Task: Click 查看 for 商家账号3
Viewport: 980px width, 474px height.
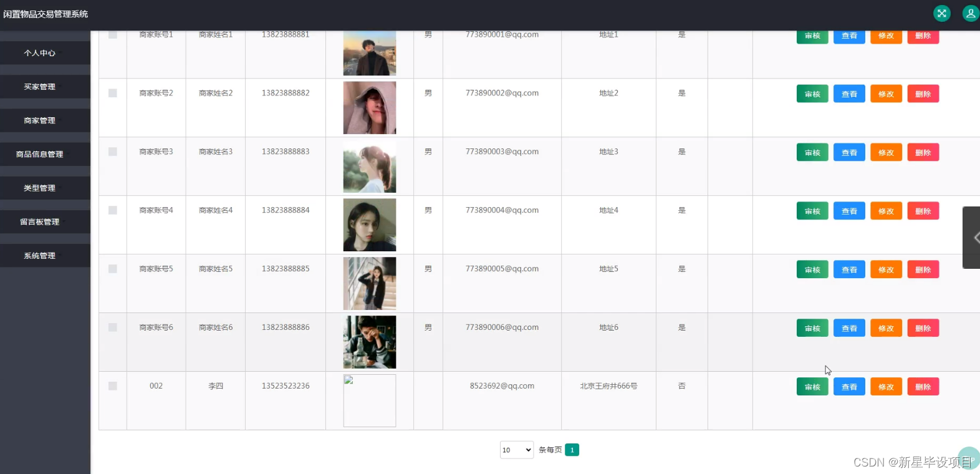Action: [x=849, y=153]
